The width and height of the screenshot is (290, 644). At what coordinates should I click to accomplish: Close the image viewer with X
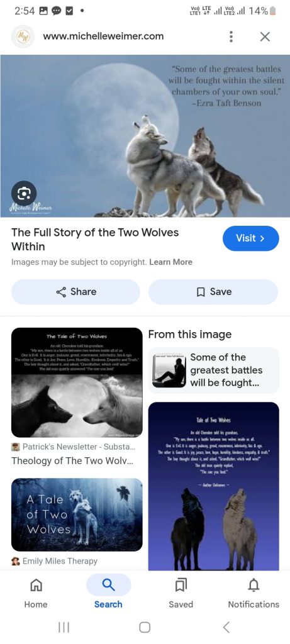coord(265,36)
